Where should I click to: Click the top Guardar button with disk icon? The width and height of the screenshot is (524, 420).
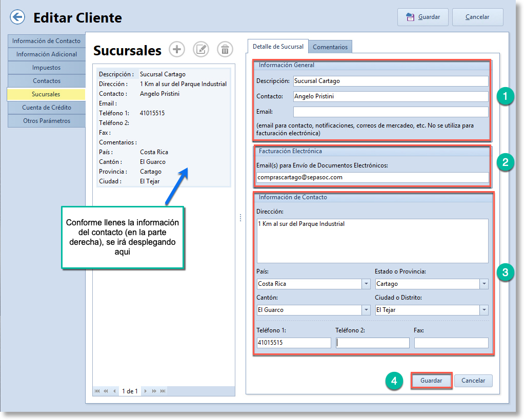tap(423, 17)
